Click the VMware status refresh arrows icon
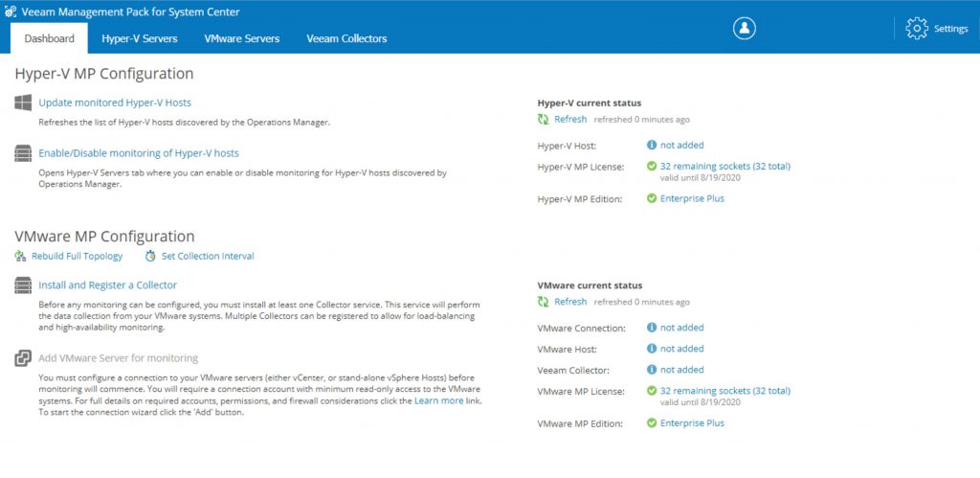The width and height of the screenshot is (980, 478). [x=544, y=302]
